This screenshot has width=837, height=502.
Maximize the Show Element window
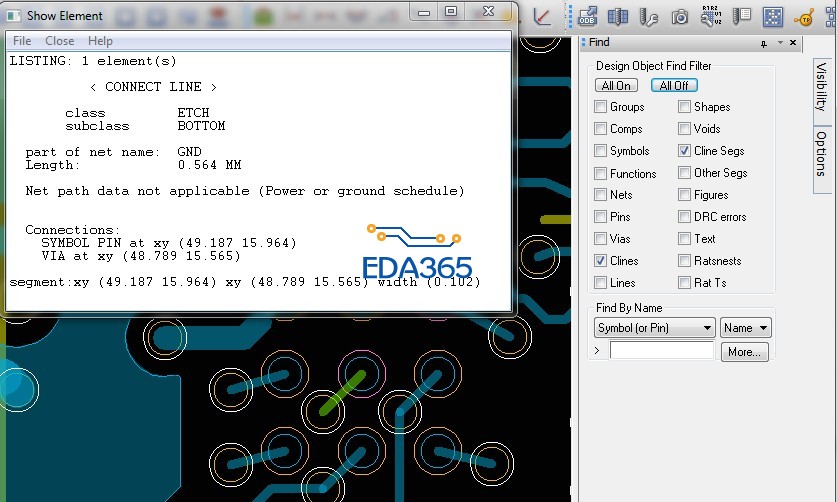451,11
